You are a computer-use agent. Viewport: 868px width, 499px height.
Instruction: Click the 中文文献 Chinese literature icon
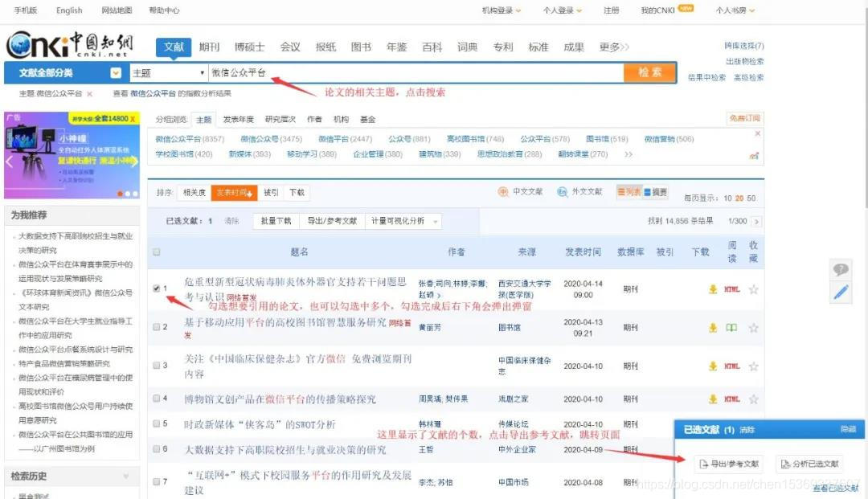point(503,192)
